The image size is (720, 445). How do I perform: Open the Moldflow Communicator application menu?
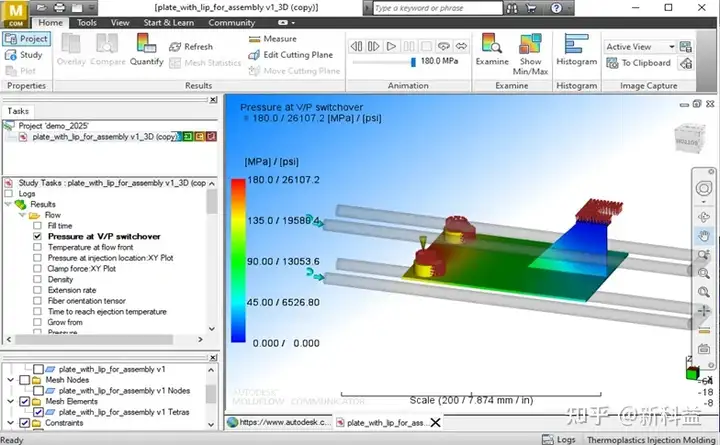click(15, 14)
